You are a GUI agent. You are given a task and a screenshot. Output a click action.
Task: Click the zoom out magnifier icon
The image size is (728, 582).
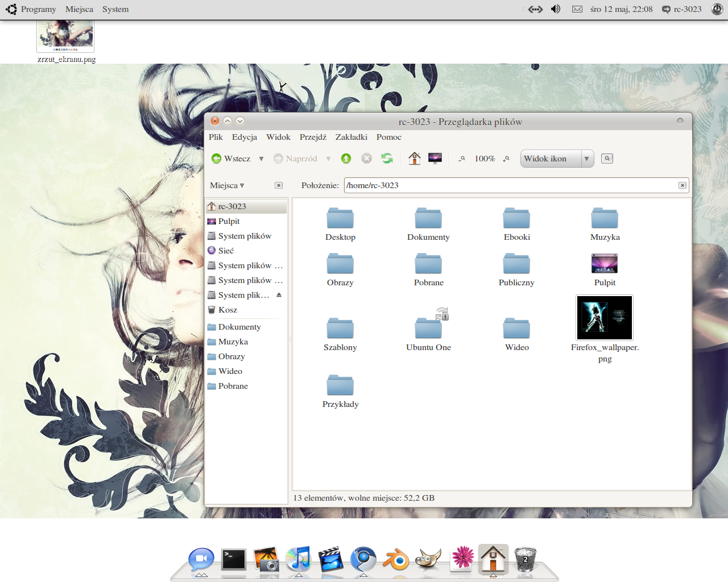[x=462, y=159]
